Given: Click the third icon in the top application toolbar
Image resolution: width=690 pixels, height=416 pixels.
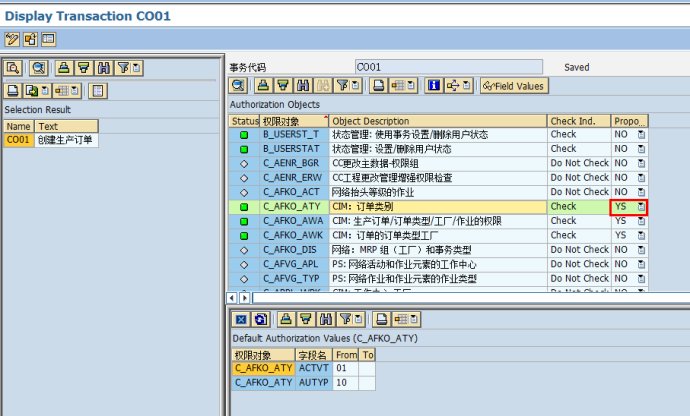Looking at the screenshot, I should pyautogui.click(x=48, y=40).
